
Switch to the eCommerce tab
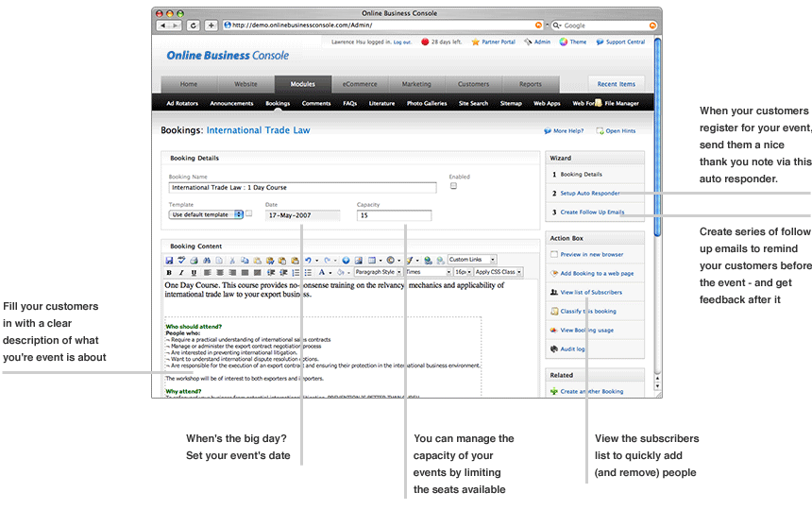pyautogui.click(x=359, y=84)
